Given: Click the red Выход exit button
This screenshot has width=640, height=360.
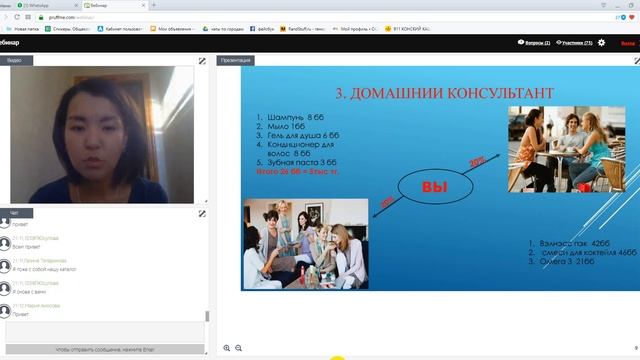Looking at the screenshot, I should 628,43.
